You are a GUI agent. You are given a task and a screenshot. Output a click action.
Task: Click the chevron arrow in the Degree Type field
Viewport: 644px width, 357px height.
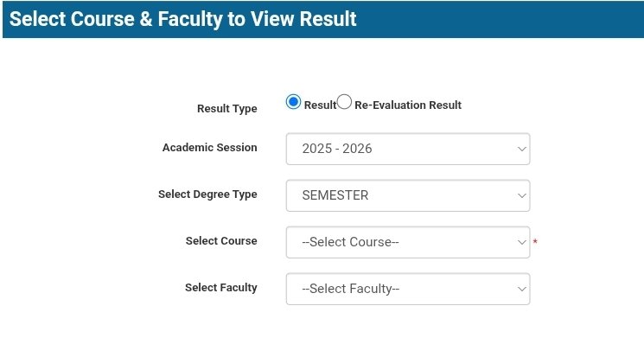[521, 195]
